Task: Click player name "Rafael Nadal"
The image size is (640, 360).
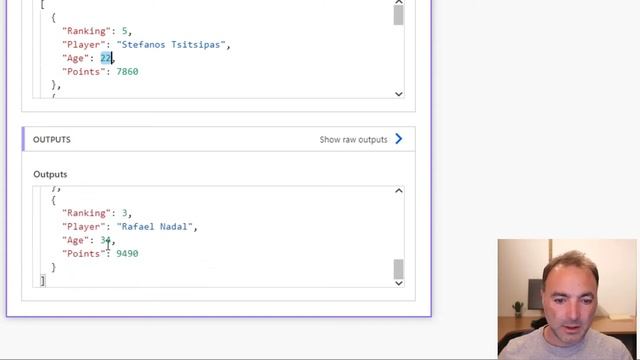Action: [155, 227]
